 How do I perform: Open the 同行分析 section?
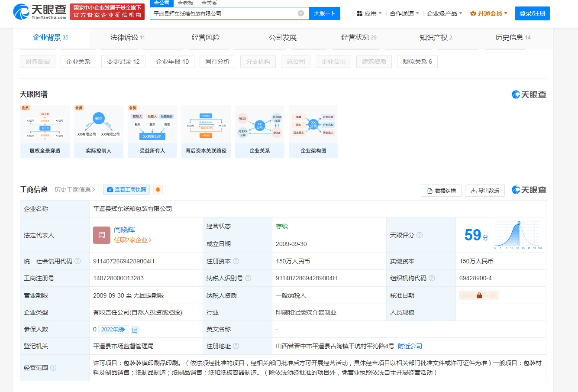coord(217,62)
